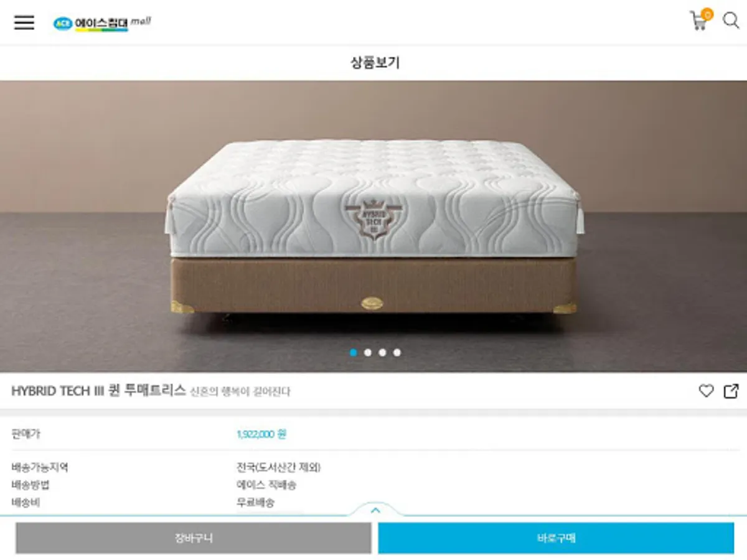Switch to the fourth product image dot
Screen dimensions: 747x560
coord(397,352)
